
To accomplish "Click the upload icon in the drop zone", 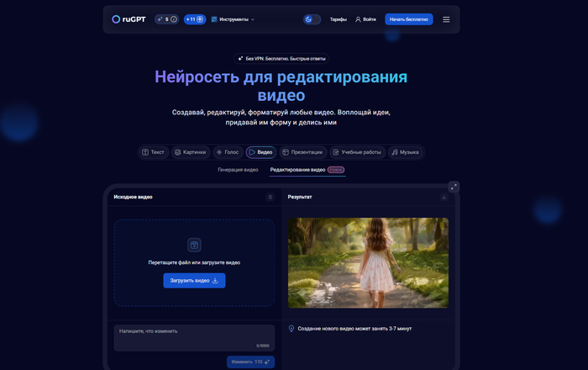I will coord(194,245).
